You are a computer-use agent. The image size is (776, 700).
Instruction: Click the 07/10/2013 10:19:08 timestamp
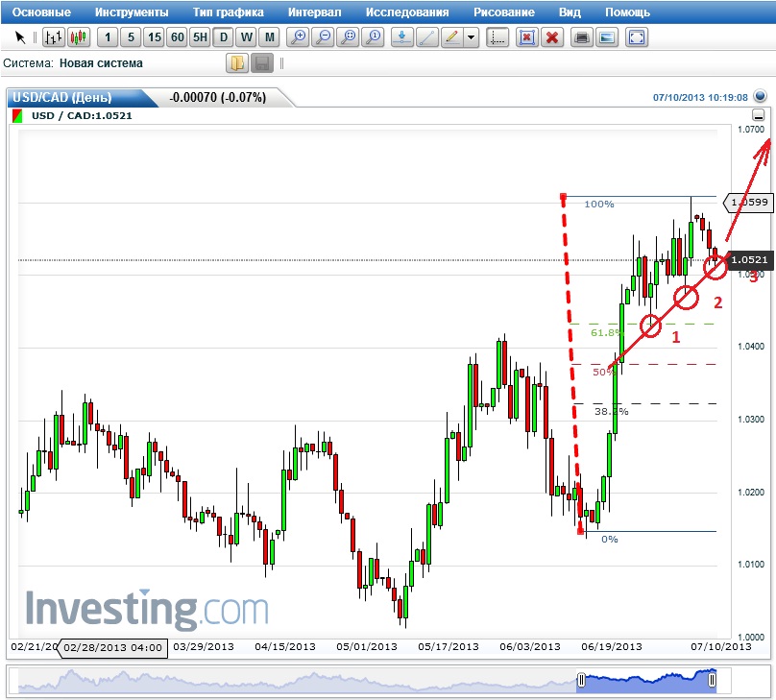(700, 97)
